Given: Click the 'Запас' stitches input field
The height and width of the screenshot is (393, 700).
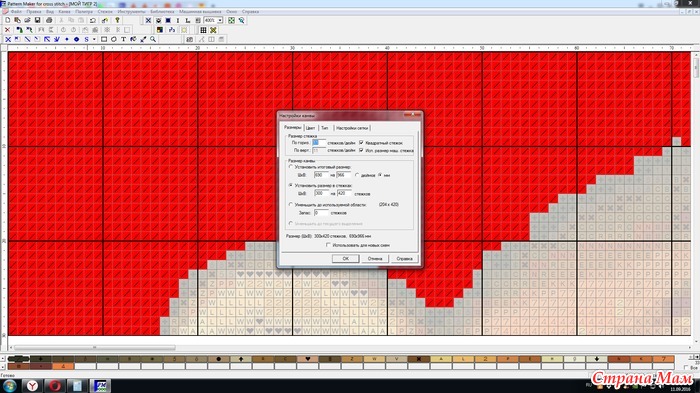Looking at the screenshot, I should [x=321, y=213].
